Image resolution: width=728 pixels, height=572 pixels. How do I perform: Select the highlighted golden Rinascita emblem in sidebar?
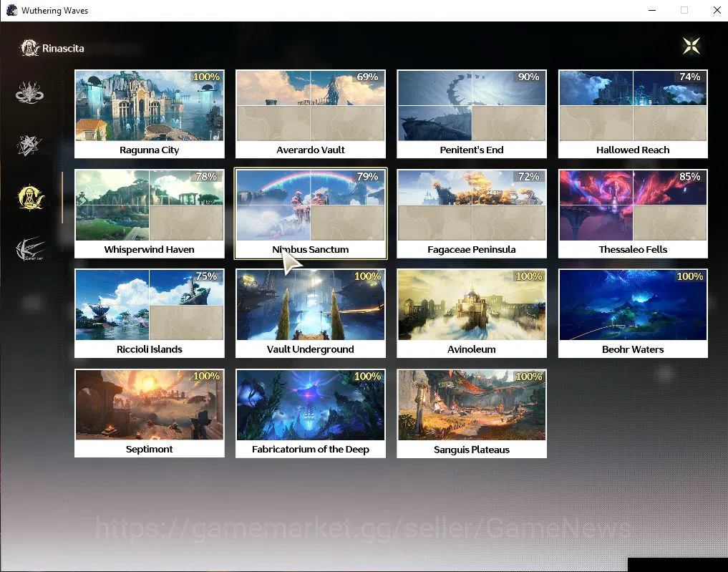pyautogui.click(x=30, y=198)
